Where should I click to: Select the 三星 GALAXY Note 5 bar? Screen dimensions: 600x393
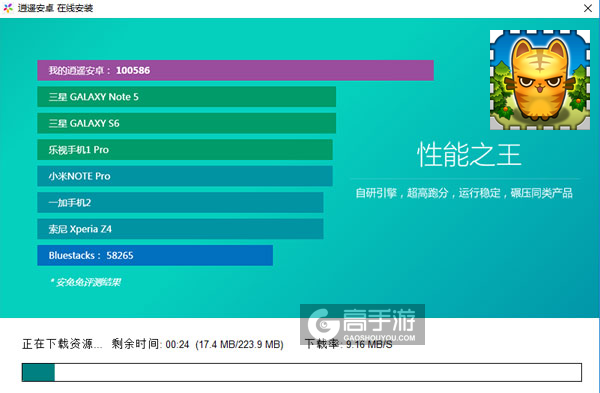pos(186,96)
